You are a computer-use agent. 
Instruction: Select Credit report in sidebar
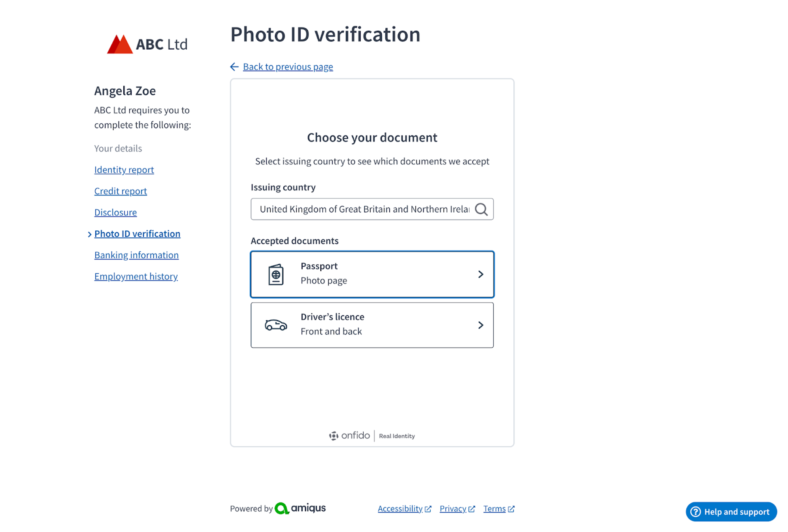(x=121, y=191)
